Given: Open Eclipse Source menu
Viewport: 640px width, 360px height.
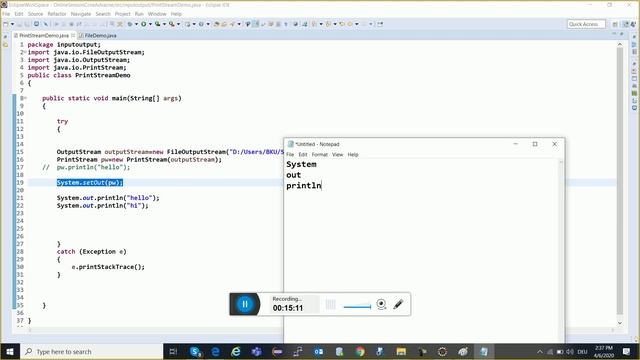Looking at the screenshot, I should point(36,14).
